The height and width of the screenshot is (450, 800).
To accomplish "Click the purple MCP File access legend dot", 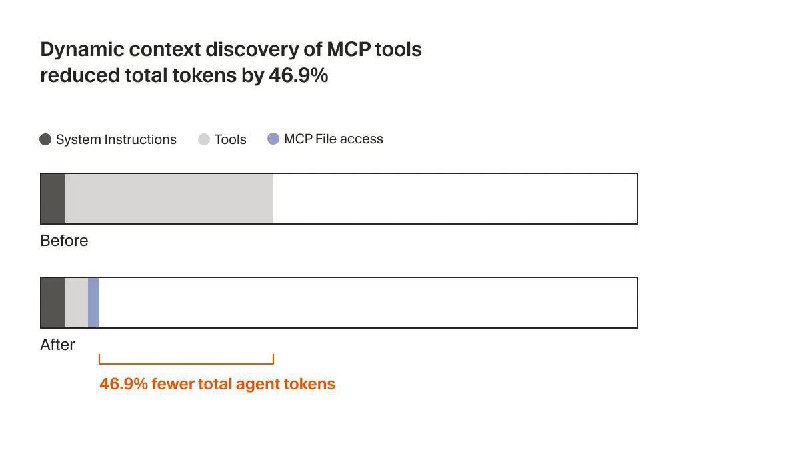I will click(273, 139).
